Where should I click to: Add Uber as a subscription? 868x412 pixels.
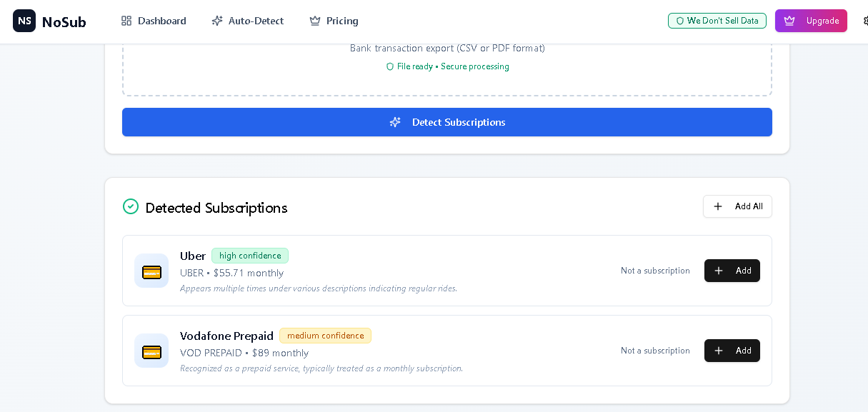click(x=732, y=271)
